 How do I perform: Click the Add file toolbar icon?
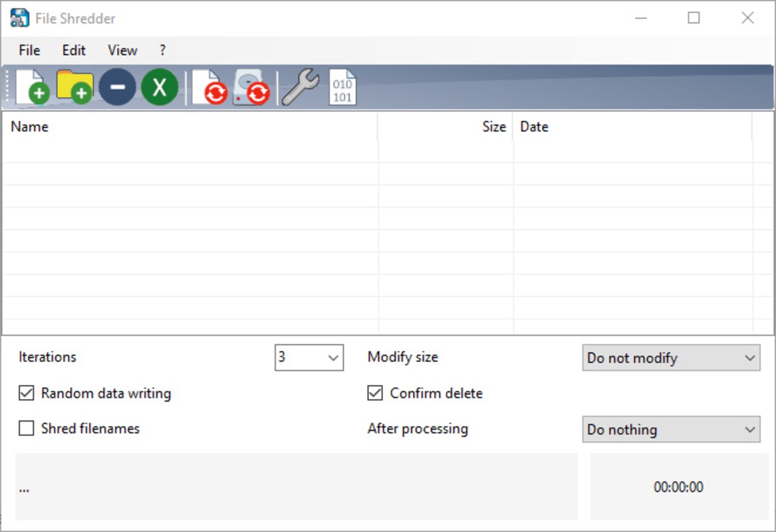[33, 87]
